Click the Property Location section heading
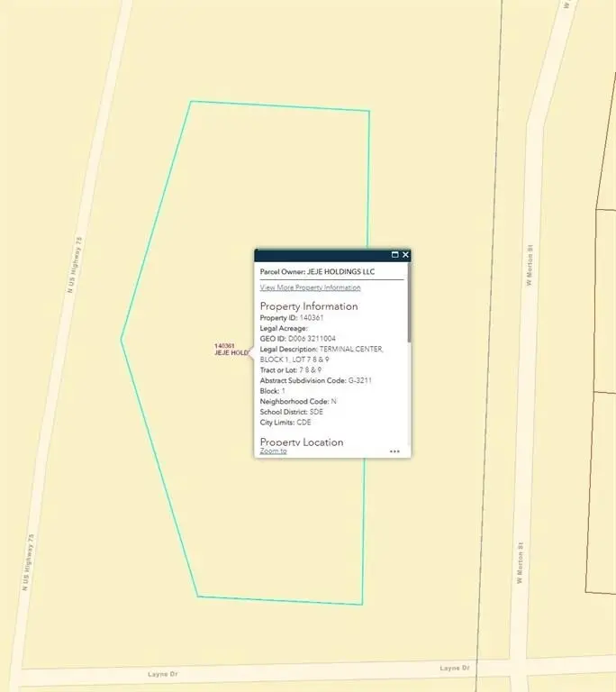This screenshot has width=616, height=692. pyautogui.click(x=302, y=442)
